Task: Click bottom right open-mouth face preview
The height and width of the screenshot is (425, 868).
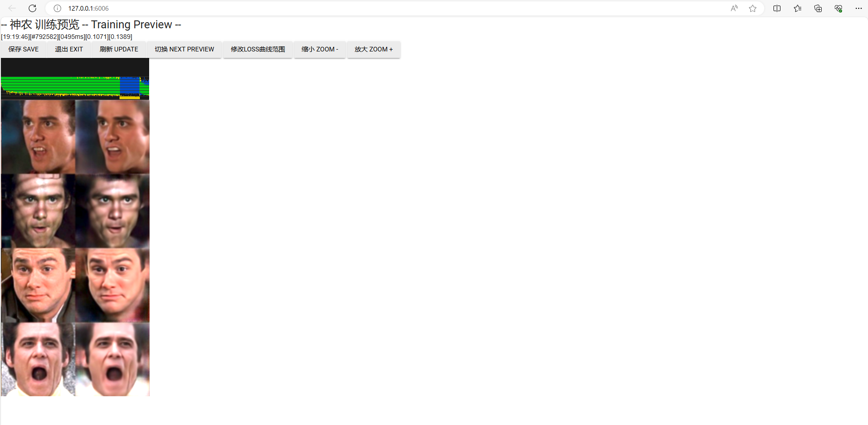Action: [x=112, y=359]
